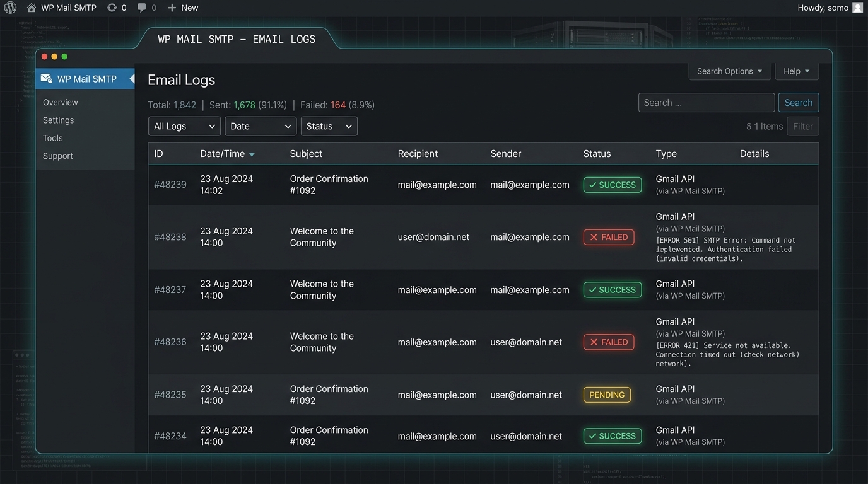Screen dimensions: 868x484
Task: Open the comments bubble icon
Action: tap(142, 8)
